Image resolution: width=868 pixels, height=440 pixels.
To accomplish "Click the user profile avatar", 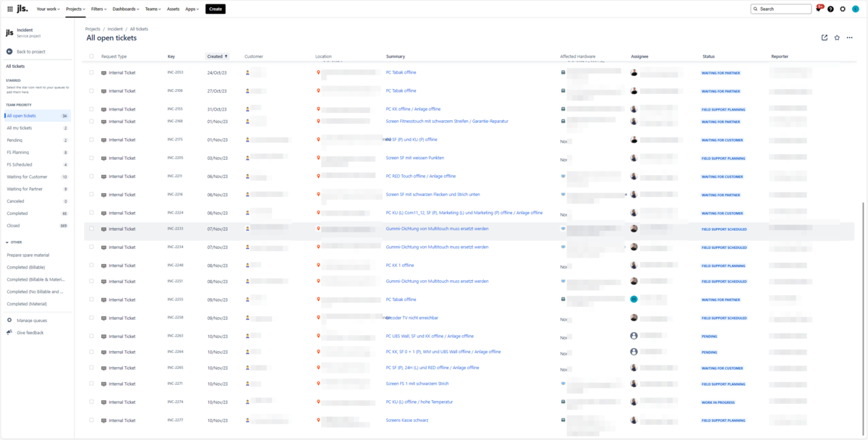I will pos(855,9).
